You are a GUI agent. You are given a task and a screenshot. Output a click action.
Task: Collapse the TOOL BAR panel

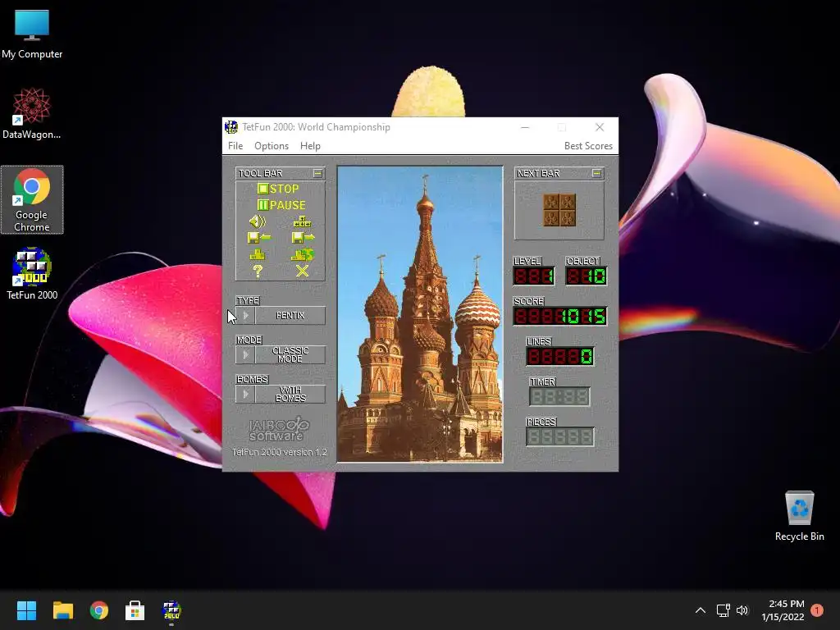pos(317,173)
